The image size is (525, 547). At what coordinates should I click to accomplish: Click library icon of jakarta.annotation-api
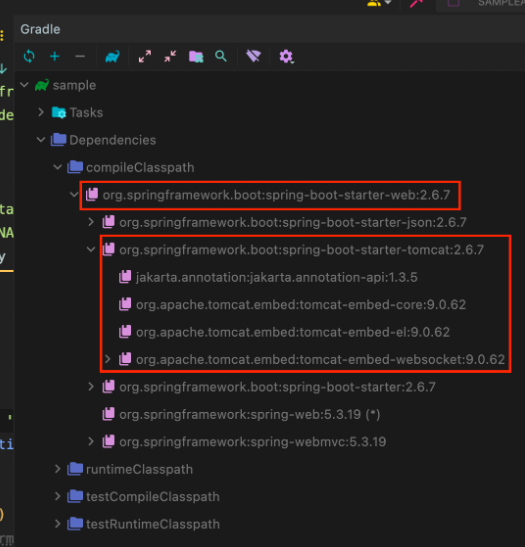point(125,277)
